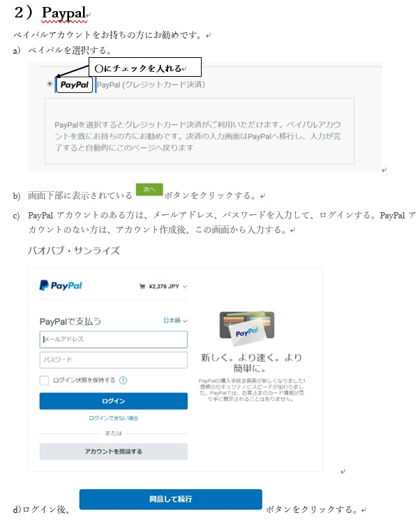Click the 新しく。より速く。より簡単に。 text
This screenshot has height=522, width=420.
(251, 363)
